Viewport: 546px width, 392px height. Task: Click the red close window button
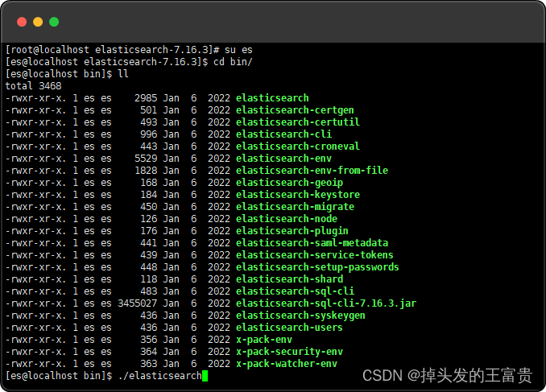(22, 22)
